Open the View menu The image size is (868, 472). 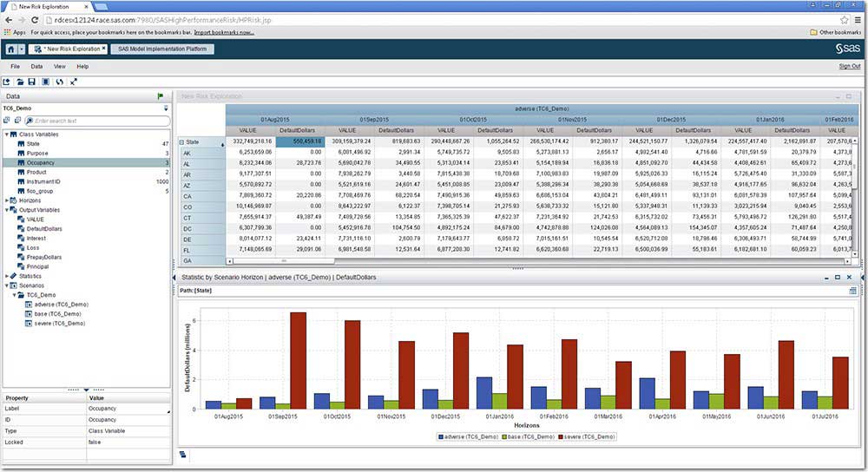click(x=60, y=67)
